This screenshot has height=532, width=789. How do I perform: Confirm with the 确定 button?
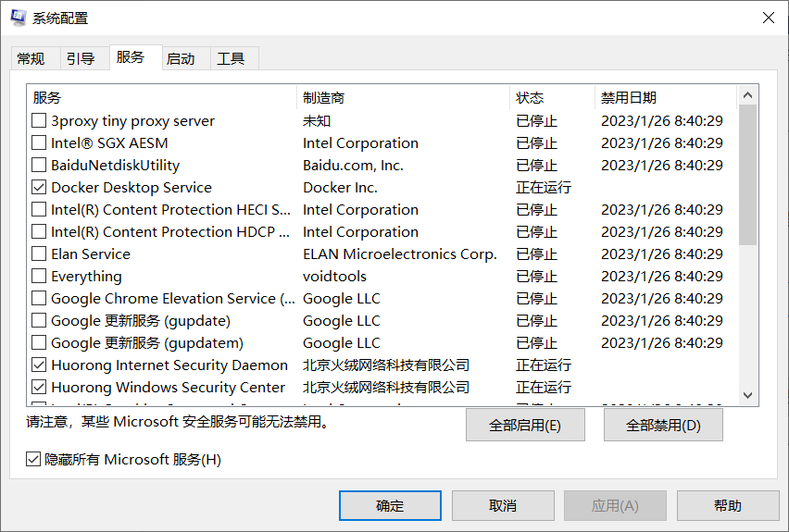pos(390,505)
